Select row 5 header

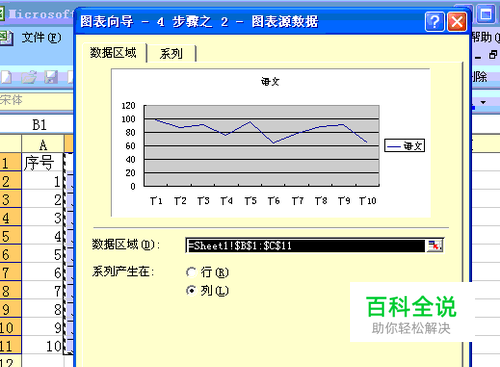[10, 236]
